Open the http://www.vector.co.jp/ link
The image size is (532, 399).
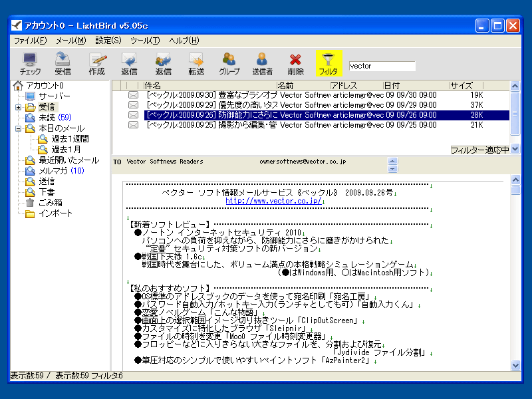pyautogui.click(x=273, y=201)
